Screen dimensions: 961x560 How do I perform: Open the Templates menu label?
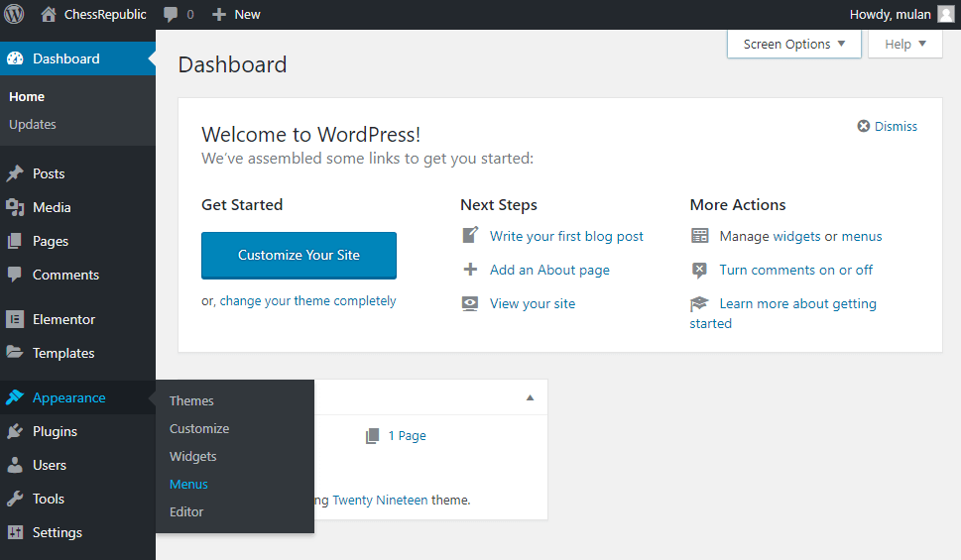pos(63,353)
